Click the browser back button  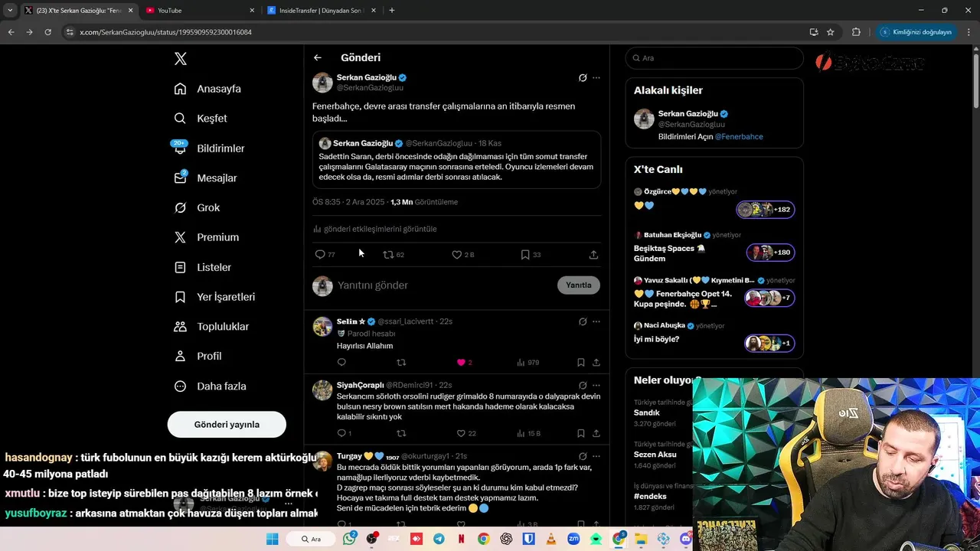coord(11,32)
